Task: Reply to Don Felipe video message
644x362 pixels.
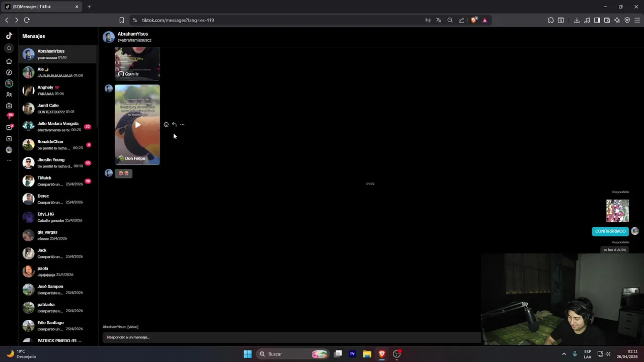Action: click(x=174, y=125)
